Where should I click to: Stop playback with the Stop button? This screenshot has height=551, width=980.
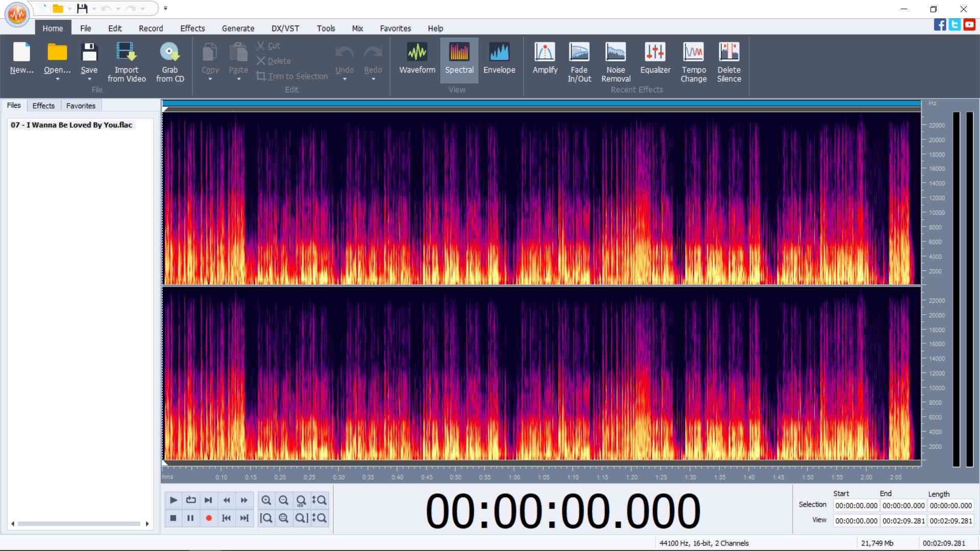[x=173, y=518]
